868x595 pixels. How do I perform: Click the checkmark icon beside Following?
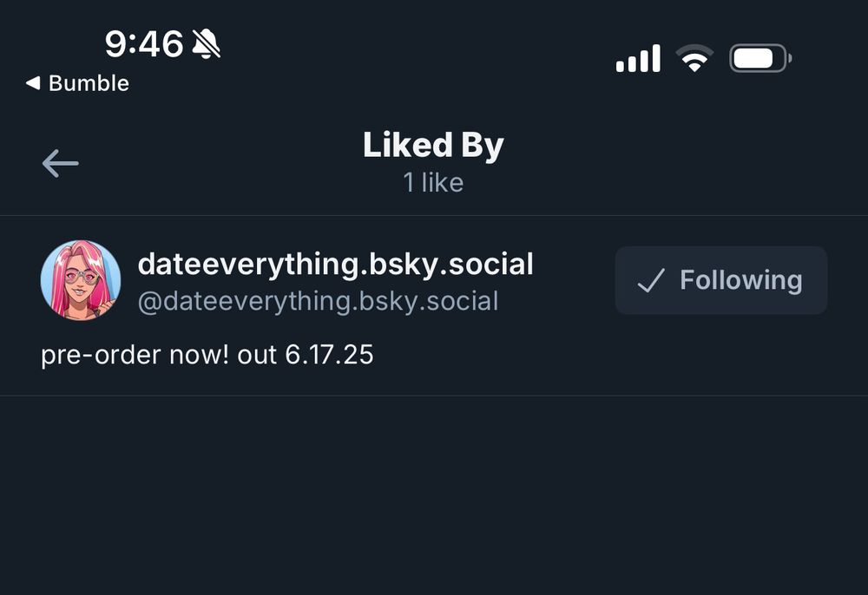pos(651,280)
